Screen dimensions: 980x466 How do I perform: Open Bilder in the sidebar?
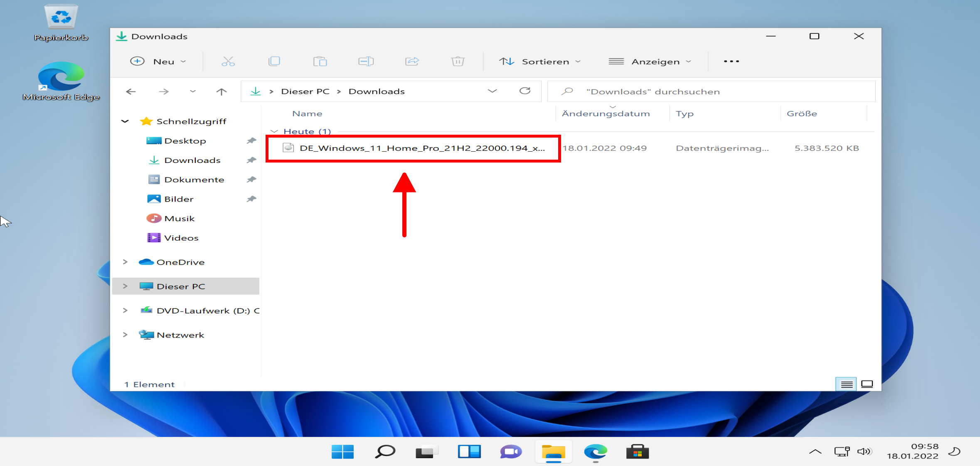(171, 199)
